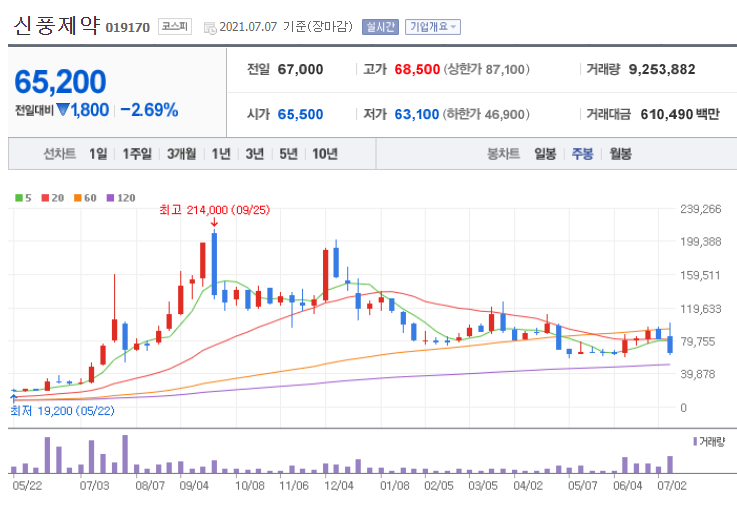Click the 12/04 date axis label
The image size is (737, 511).
pos(338,486)
